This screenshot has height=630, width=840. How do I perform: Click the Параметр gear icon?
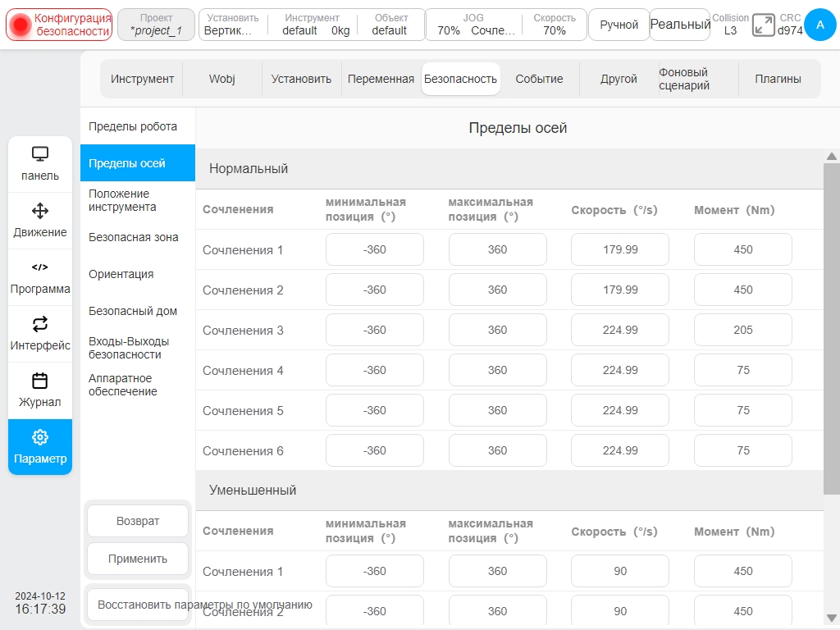coord(40,437)
